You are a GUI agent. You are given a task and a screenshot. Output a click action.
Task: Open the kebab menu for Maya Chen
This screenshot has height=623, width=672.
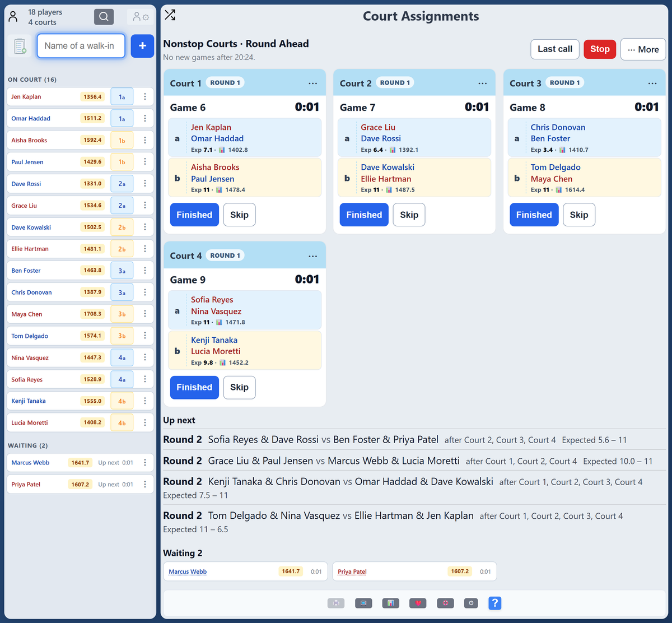click(145, 314)
